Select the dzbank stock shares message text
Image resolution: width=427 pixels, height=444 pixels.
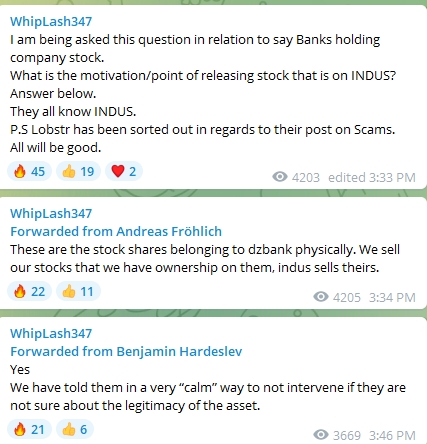pos(205,258)
